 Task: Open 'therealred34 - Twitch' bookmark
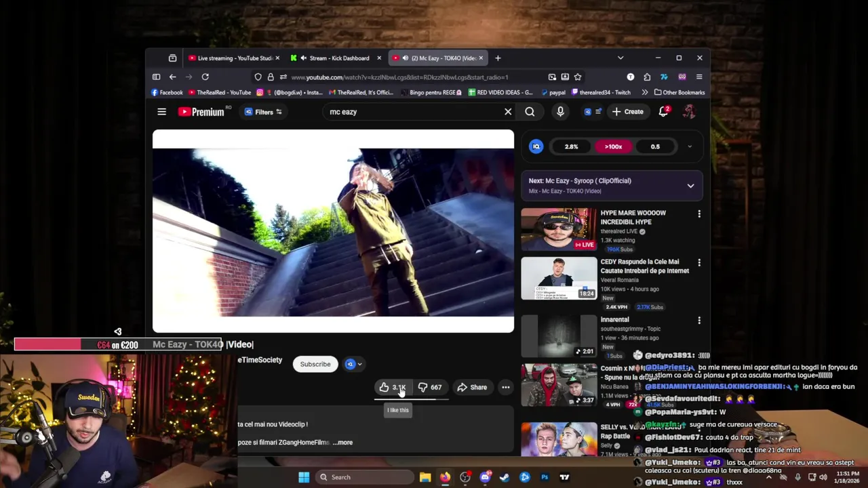[601, 92]
